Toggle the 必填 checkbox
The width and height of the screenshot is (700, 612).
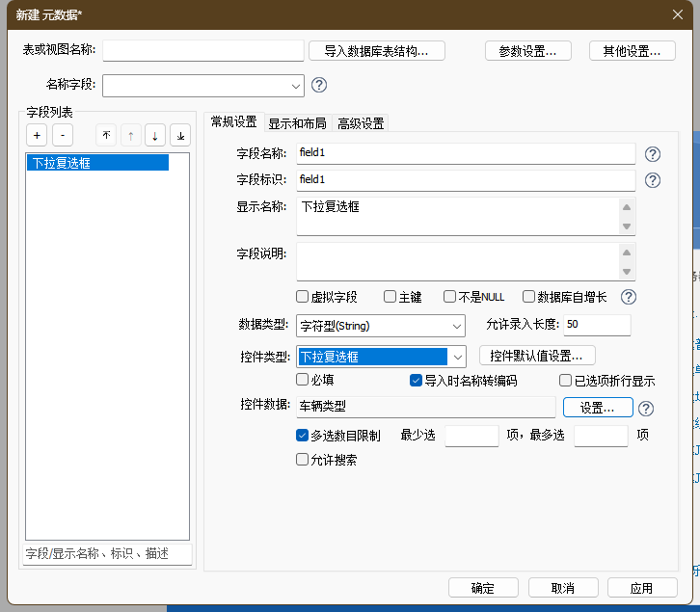pos(303,380)
